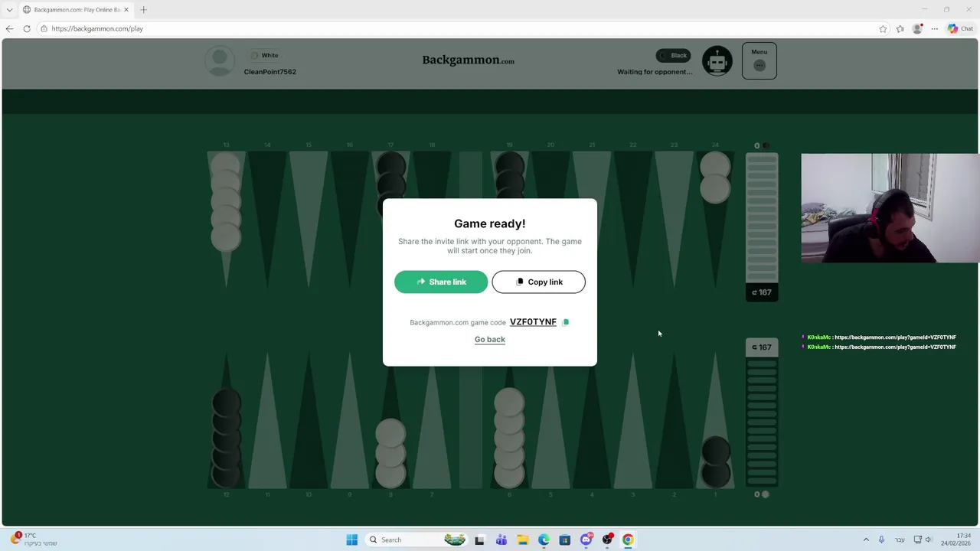Open the Copilot Chat button
The image size is (980, 551).
tap(960, 28)
